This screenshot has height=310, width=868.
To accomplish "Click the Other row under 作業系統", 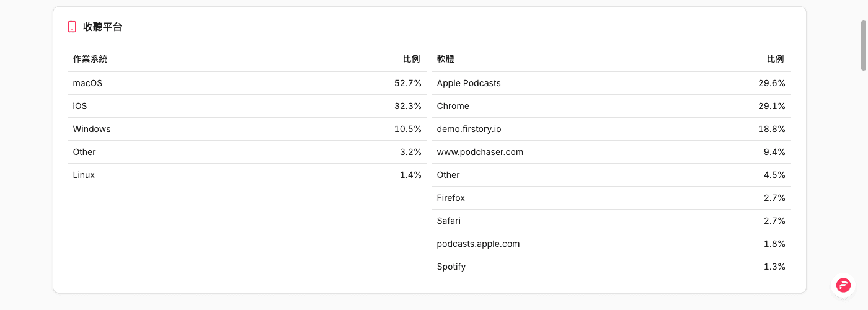I will click(247, 152).
